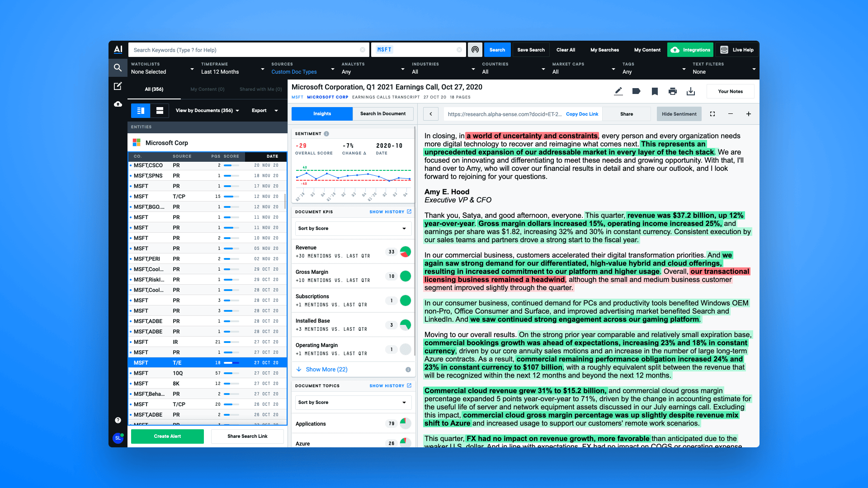Expand to fullscreen view of the document
Image resolution: width=868 pixels, height=488 pixels.
point(712,114)
